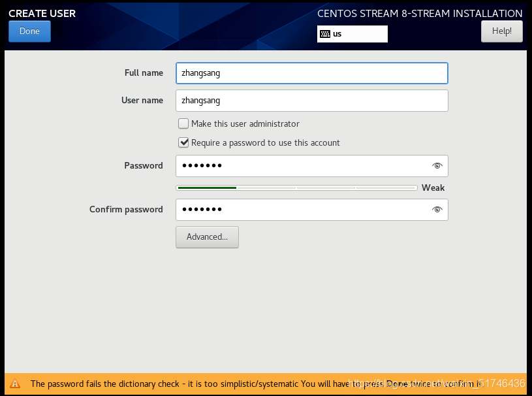The height and width of the screenshot is (396, 532).
Task: Reveal Confirm password with its eye icon
Action: pyautogui.click(x=437, y=210)
